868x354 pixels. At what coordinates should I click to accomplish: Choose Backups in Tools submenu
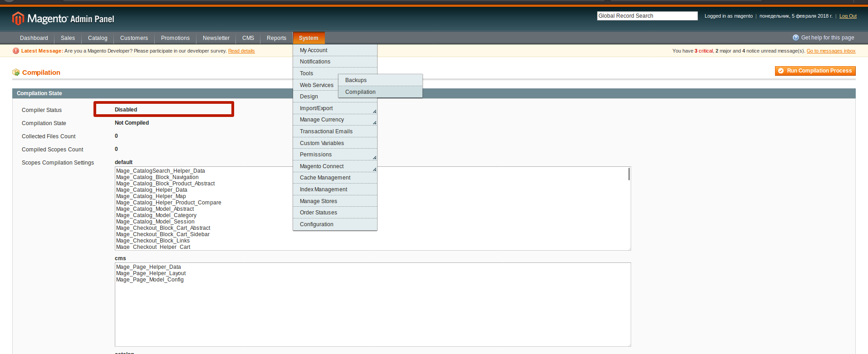pos(380,80)
